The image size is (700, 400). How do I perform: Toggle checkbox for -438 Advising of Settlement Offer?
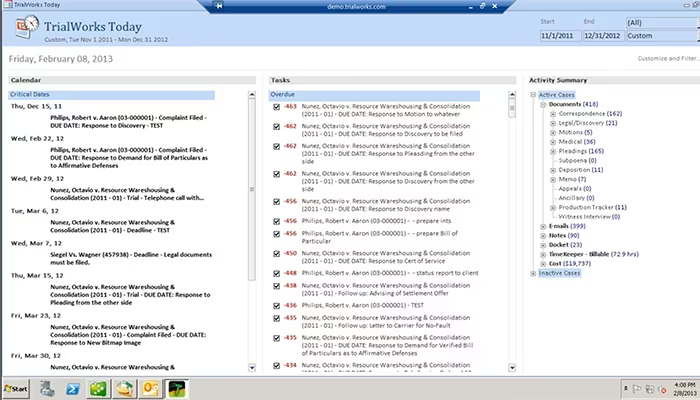pyautogui.click(x=277, y=286)
